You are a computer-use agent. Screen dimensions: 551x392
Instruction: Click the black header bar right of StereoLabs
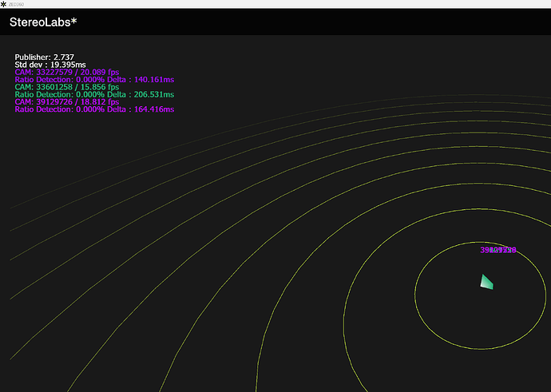coord(319,22)
